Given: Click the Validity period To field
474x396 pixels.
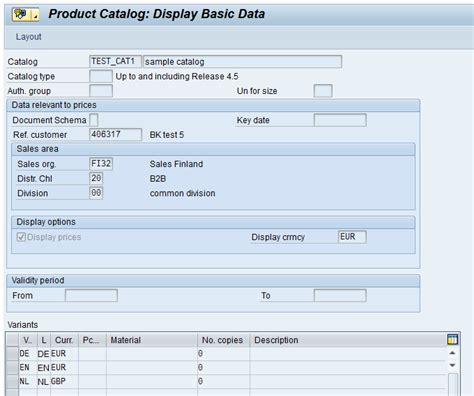Looking at the screenshot, I should 340,295.
